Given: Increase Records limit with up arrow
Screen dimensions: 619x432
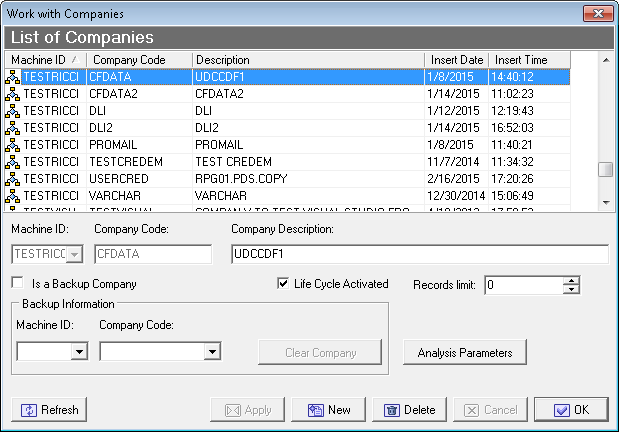Looking at the screenshot, I should point(571,280).
